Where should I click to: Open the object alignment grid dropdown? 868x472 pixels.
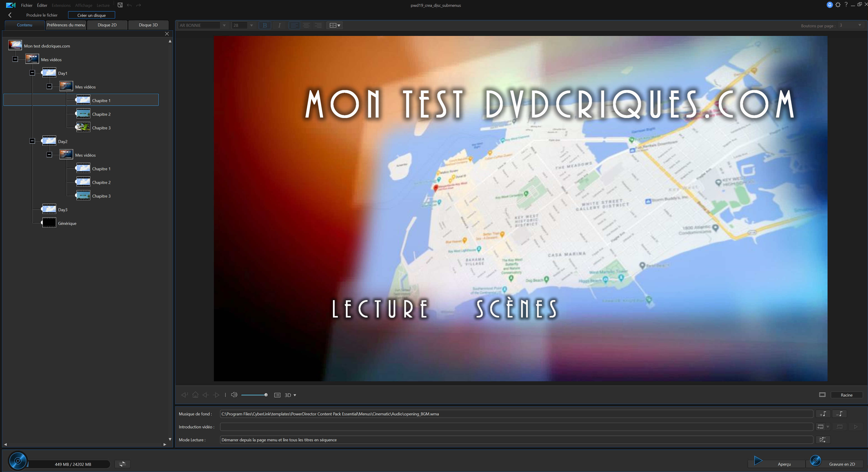(335, 25)
